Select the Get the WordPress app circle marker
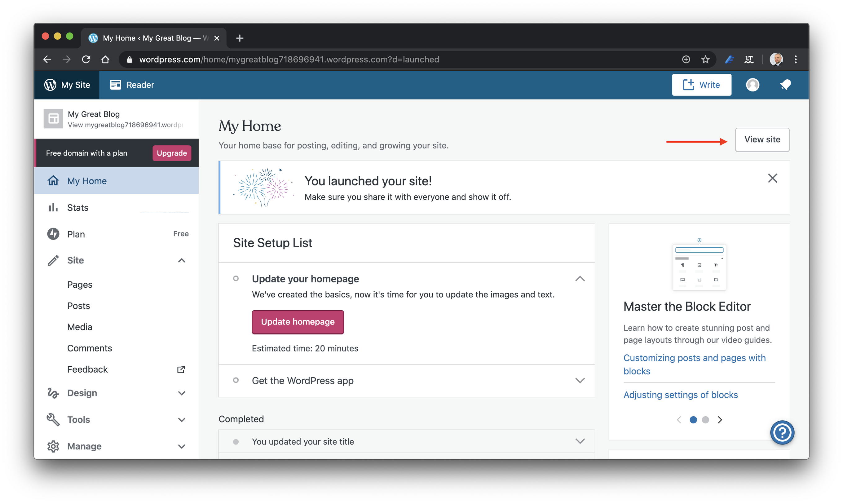This screenshot has width=843, height=504. point(236,380)
